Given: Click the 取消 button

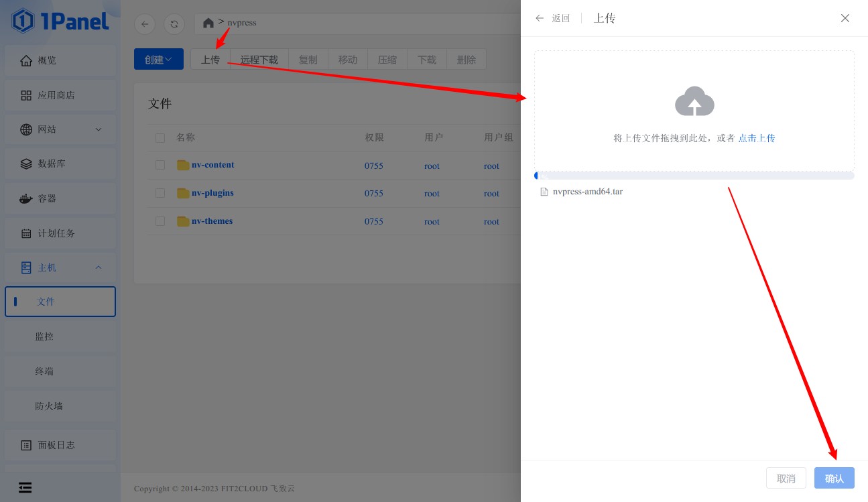Looking at the screenshot, I should pyautogui.click(x=786, y=478).
